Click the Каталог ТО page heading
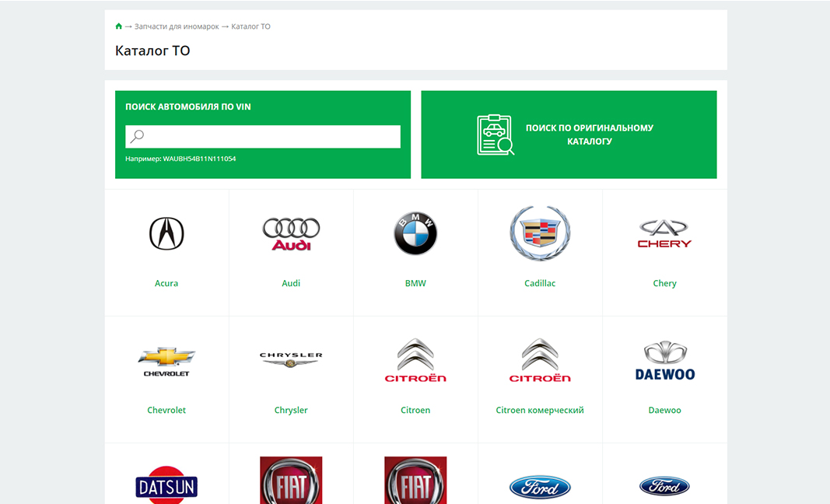This screenshot has width=830, height=504. (152, 51)
